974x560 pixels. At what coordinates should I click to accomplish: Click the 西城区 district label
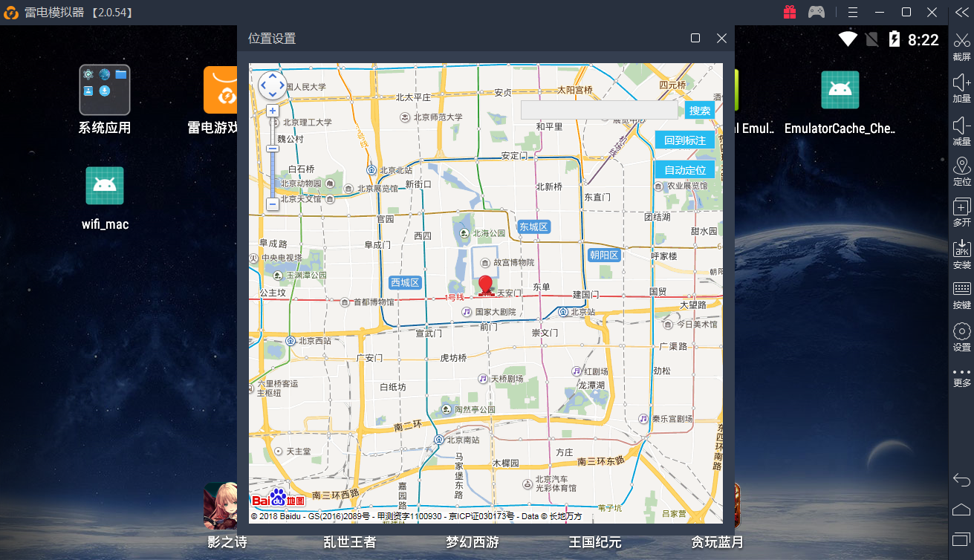click(x=406, y=282)
